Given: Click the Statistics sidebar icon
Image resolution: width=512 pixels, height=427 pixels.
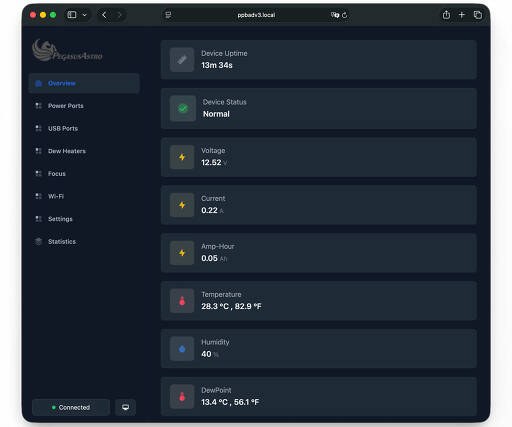Looking at the screenshot, I should click(39, 241).
